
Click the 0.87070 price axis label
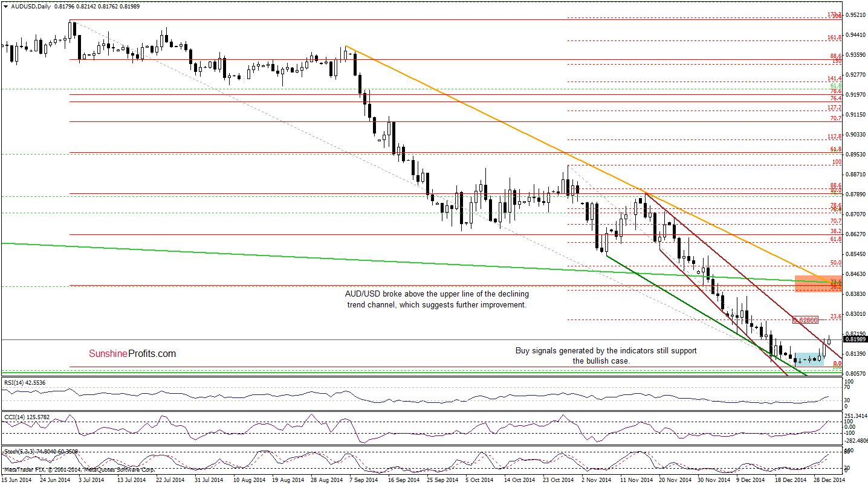856,214
